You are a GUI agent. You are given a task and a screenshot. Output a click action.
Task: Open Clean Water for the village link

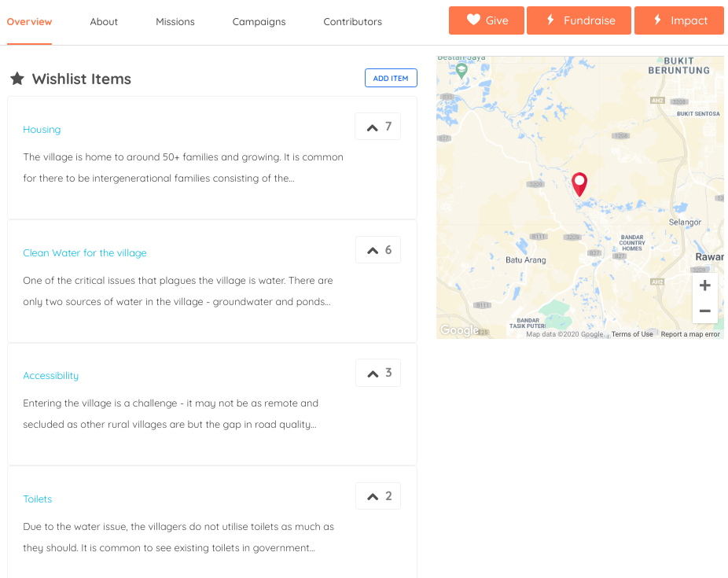85,253
